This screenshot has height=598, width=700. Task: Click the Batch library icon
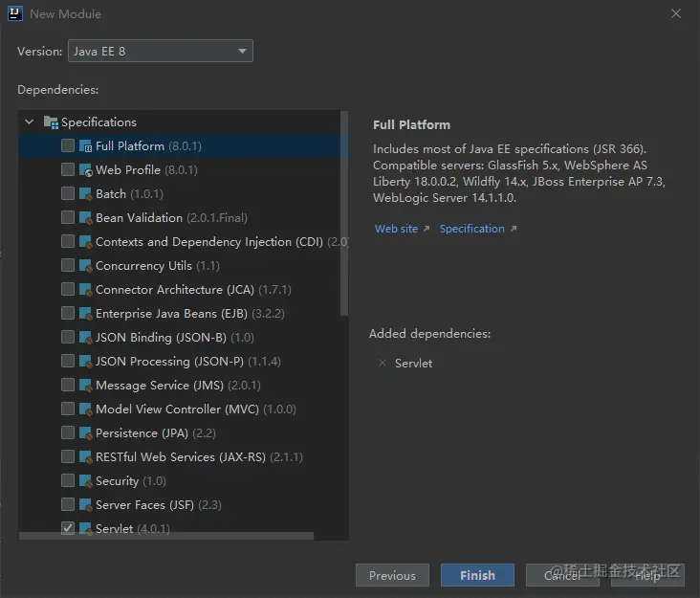click(x=85, y=194)
